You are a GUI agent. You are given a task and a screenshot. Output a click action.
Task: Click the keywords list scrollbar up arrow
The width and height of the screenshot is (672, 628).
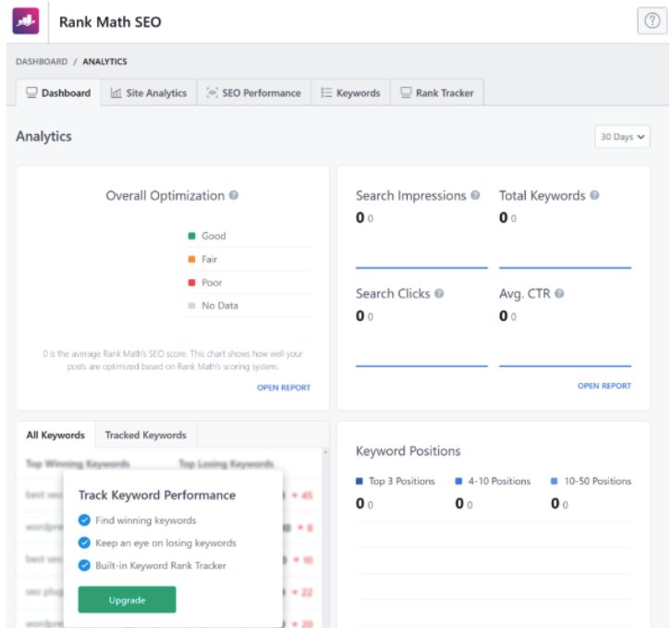325,452
